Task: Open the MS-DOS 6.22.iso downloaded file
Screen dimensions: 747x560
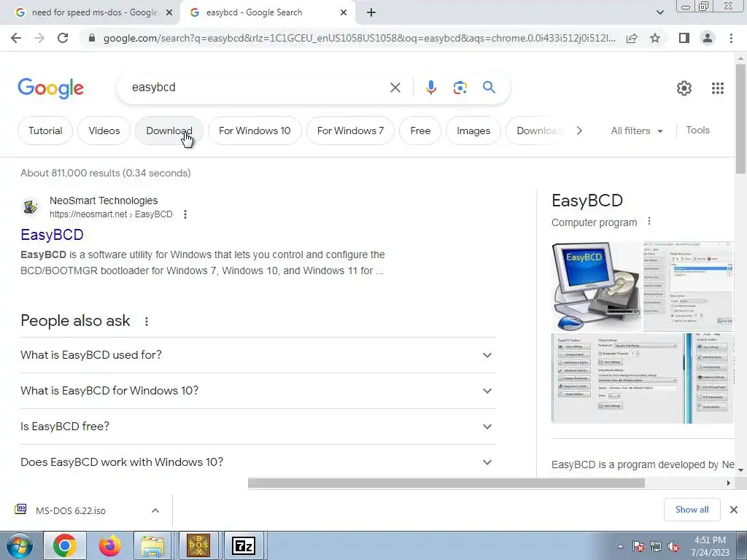Action: [x=71, y=510]
